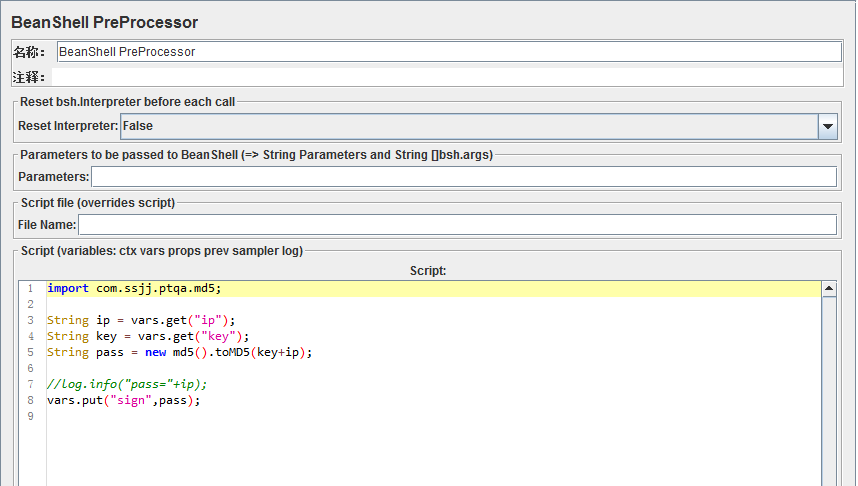The height and width of the screenshot is (486, 858).
Task: Click the line with new md5().toMD5(key+ip)
Action: point(179,352)
